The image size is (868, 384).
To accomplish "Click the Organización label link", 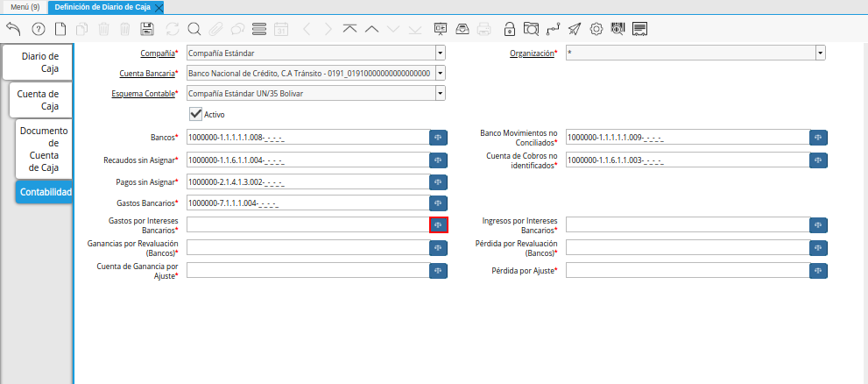I will [532, 53].
